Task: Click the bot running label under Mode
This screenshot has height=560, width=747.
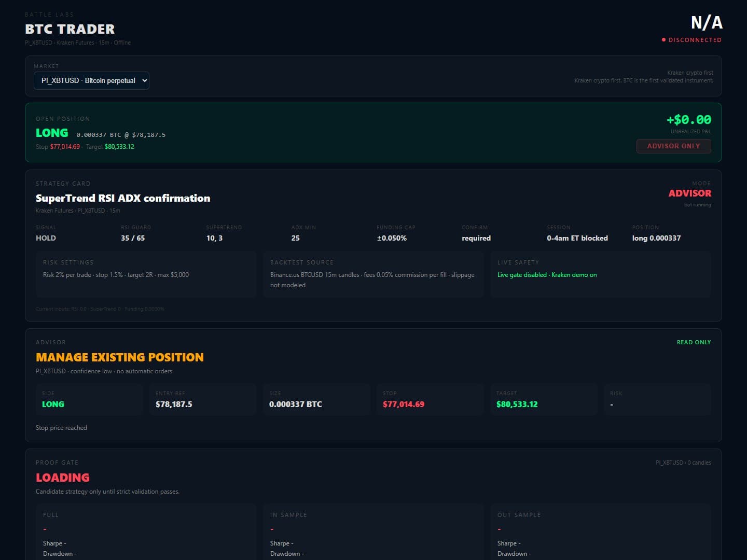Action: (x=698, y=205)
